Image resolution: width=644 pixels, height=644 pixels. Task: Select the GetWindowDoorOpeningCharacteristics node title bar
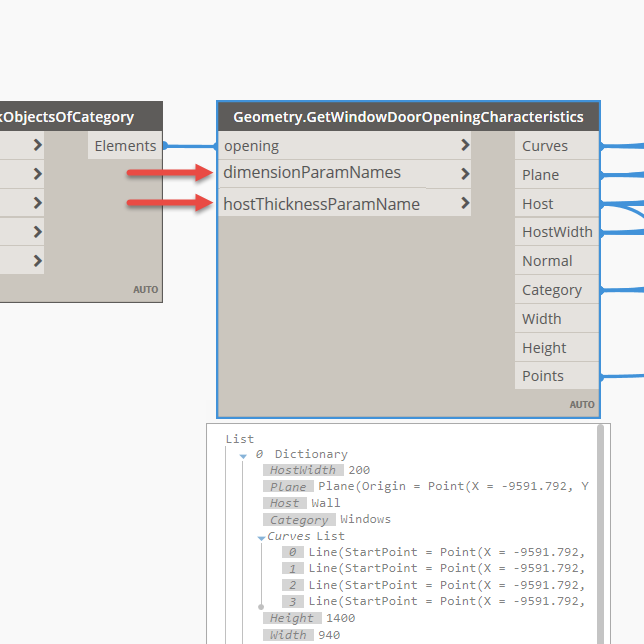(408, 117)
